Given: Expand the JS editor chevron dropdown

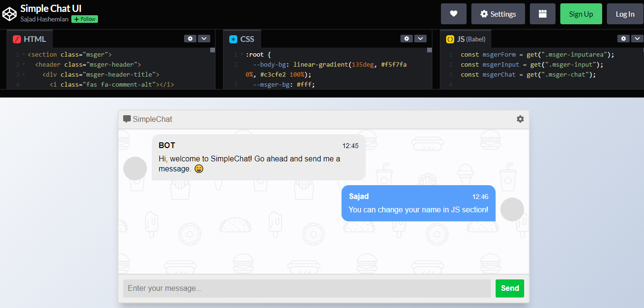Looking at the screenshot, I should pyautogui.click(x=637, y=39).
